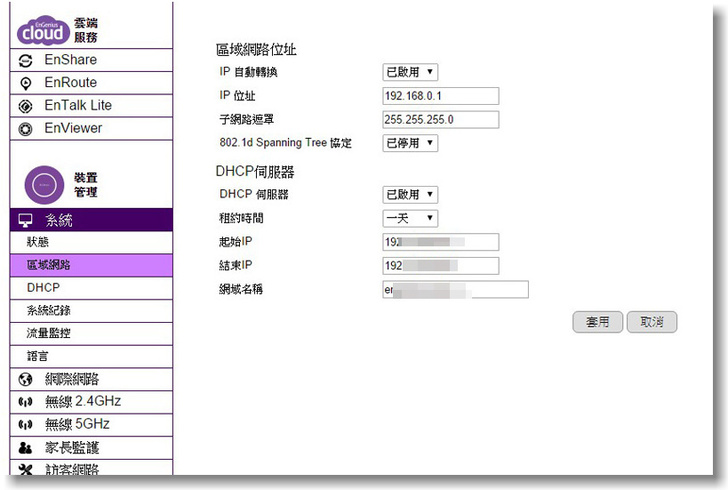The width and height of the screenshot is (728, 490).
Task: Click the 結束IP input field
Action: point(441,266)
